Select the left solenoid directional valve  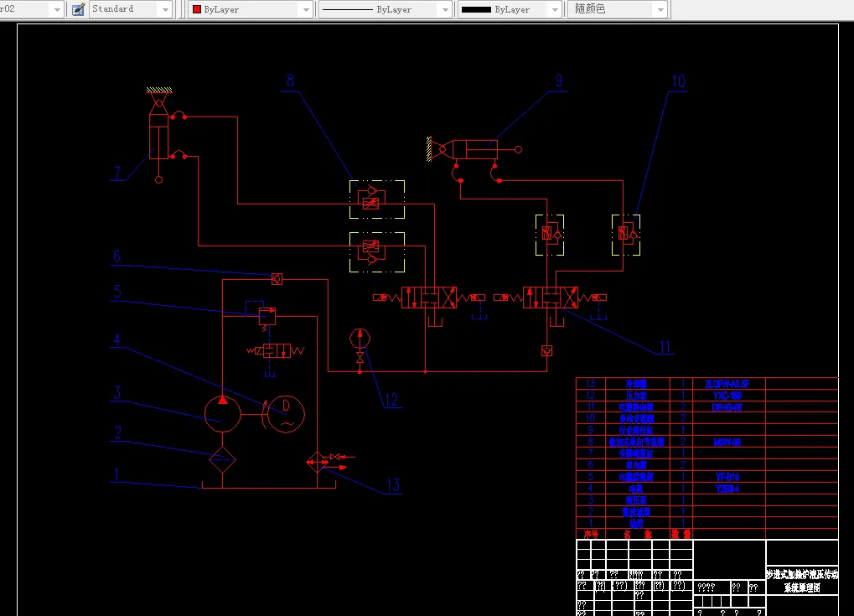[428, 298]
